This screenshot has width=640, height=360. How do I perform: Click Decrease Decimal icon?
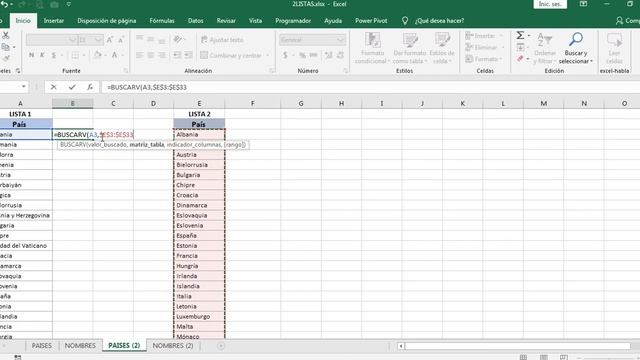coord(340,55)
